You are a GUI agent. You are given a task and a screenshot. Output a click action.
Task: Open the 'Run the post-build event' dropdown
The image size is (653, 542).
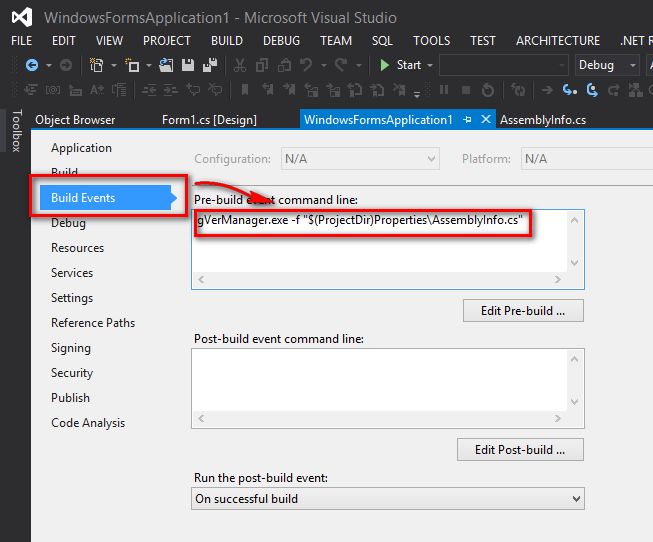(388, 499)
